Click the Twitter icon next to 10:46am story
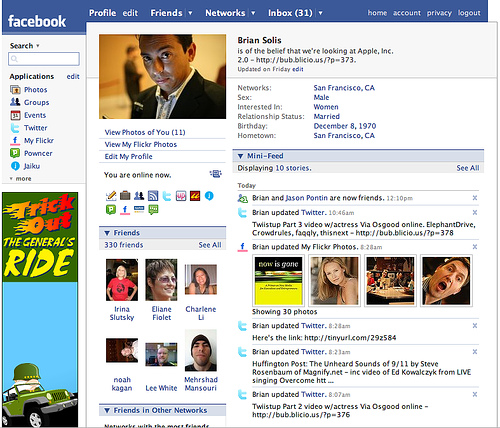 tap(242, 213)
